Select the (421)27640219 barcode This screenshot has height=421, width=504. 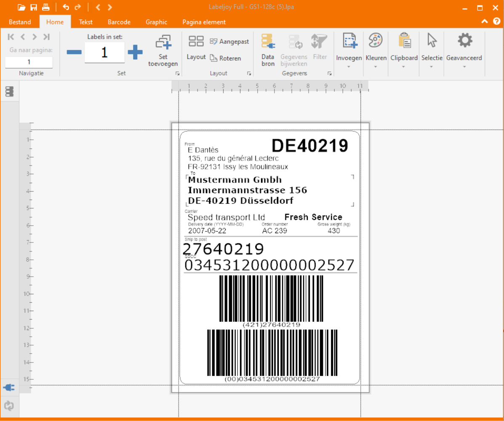click(x=271, y=301)
